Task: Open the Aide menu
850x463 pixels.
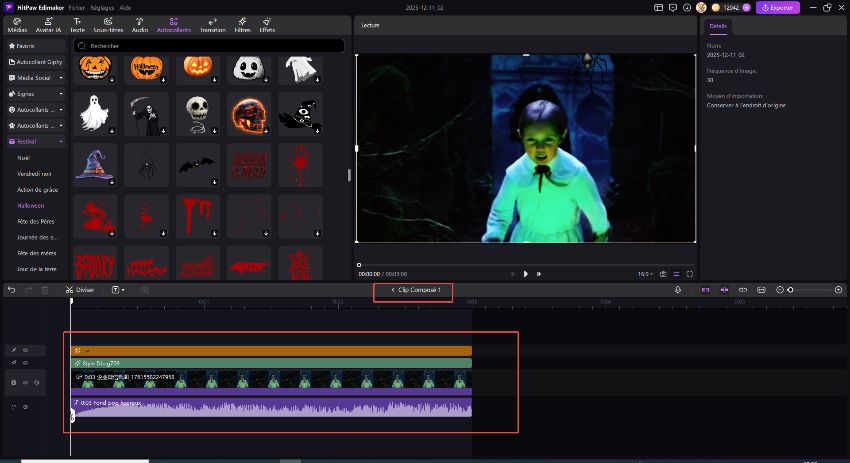Action: (x=125, y=8)
